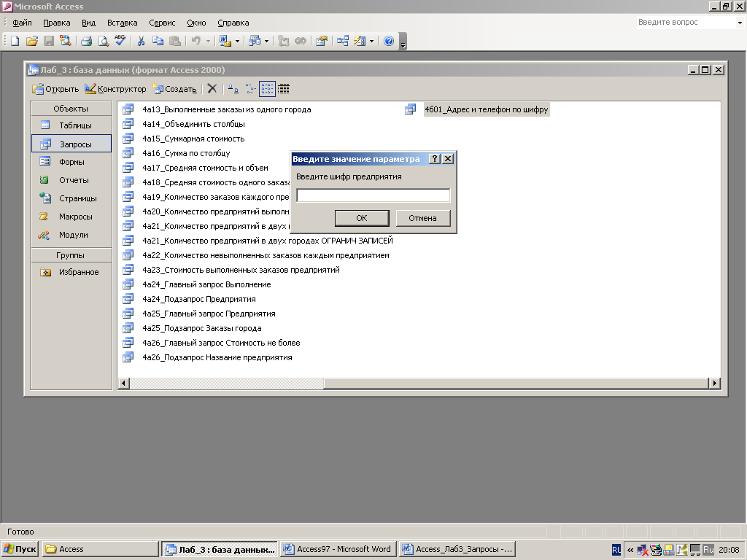Image resolution: width=747 pixels, height=560 pixels.
Task: Click the RL language indicator in tray
Action: coord(616,550)
